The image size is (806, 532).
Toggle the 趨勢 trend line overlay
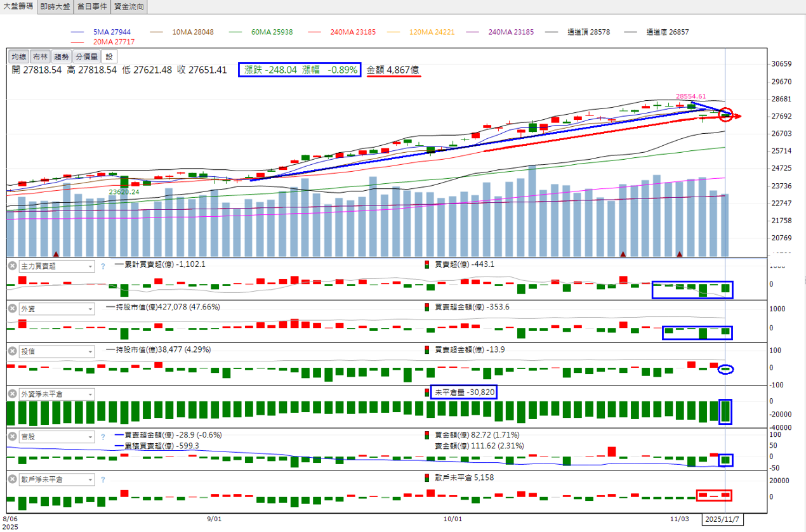click(x=62, y=57)
